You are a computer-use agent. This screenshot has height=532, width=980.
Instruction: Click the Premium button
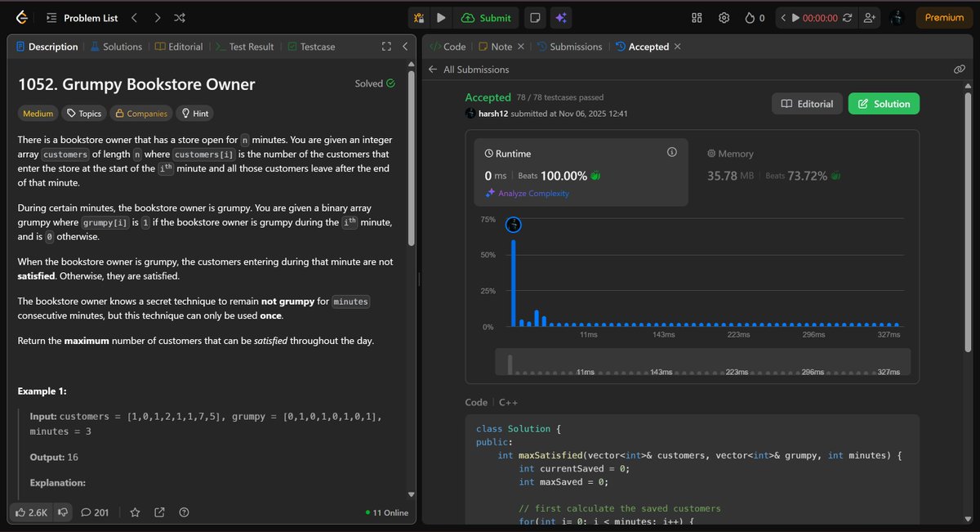click(944, 17)
